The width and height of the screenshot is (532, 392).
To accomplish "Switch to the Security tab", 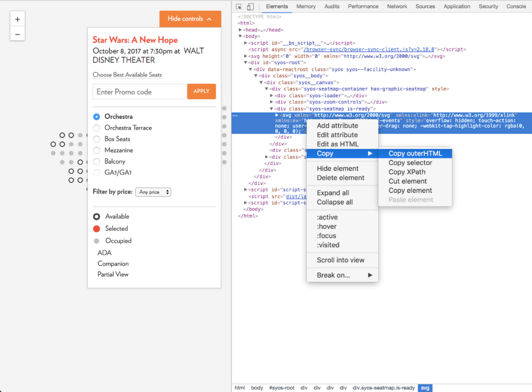I will [x=489, y=7].
